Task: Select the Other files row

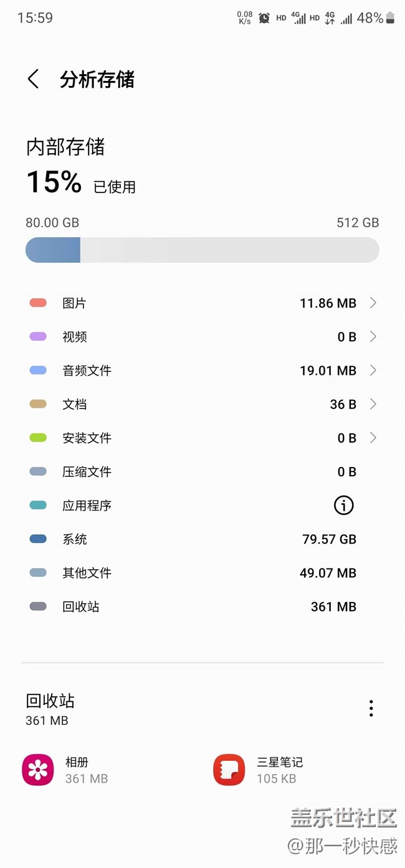Action: point(202,573)
